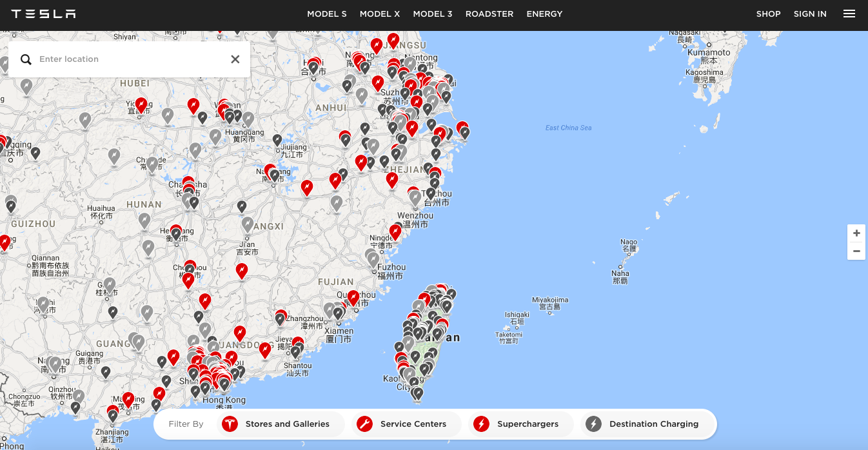Select the red pin above Qiannan
The image size is (868, 450).
coord(5,242)
